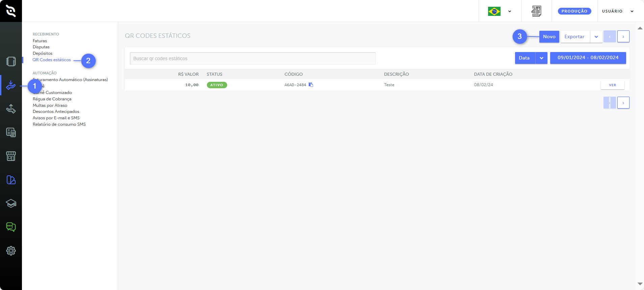Click the Brazil flag language icon

[494, 11]
